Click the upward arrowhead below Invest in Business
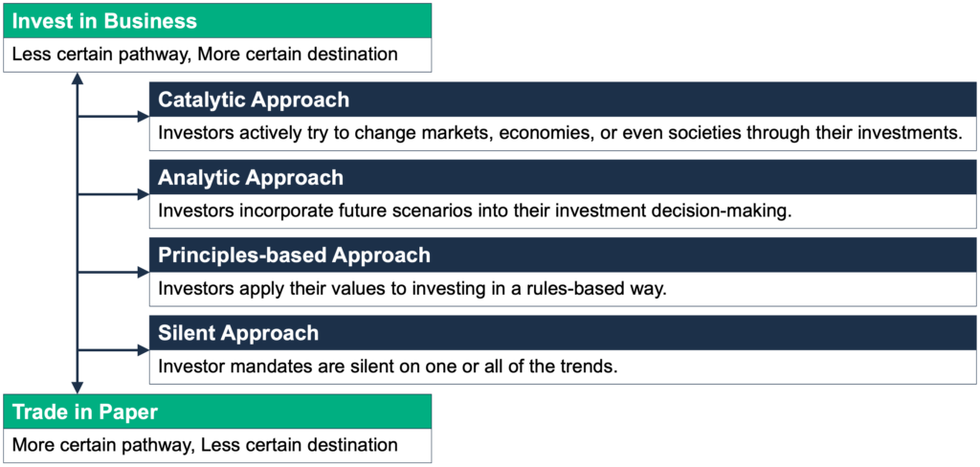Image resolution: width=980 pixels, height=467 pixels. click(x=77, y=78)
